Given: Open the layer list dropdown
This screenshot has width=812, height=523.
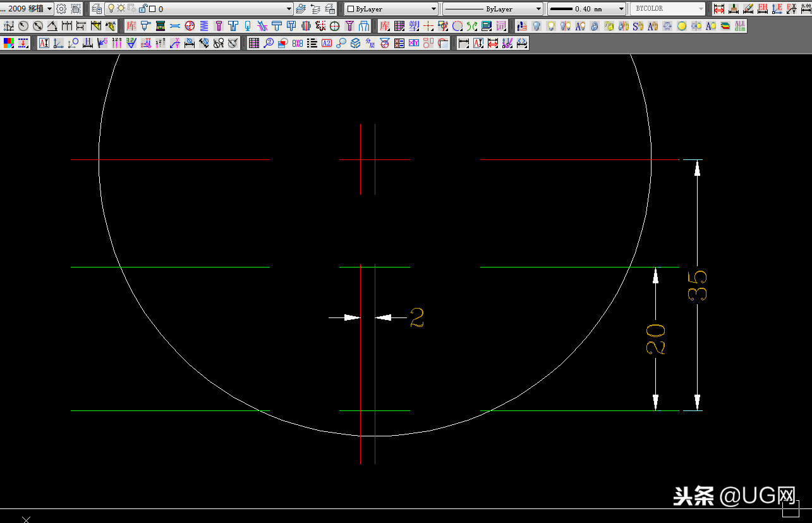Looking at the screenshot, I should (289, 9).
